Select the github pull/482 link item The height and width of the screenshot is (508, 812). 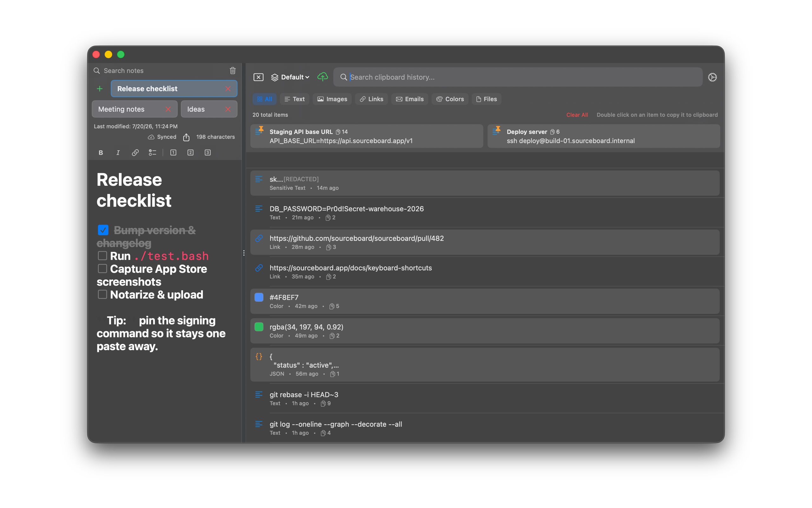coord(485,242)
